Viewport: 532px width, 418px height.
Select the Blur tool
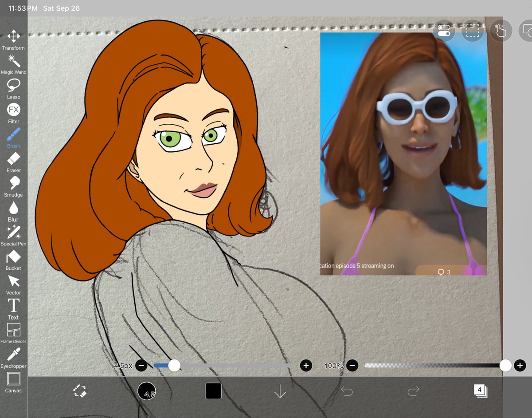tap(13, 212)
